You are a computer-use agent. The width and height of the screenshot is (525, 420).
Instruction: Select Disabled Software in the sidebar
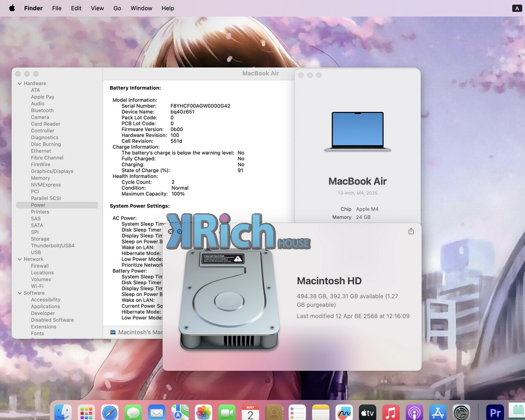click(x=52, y=320)
